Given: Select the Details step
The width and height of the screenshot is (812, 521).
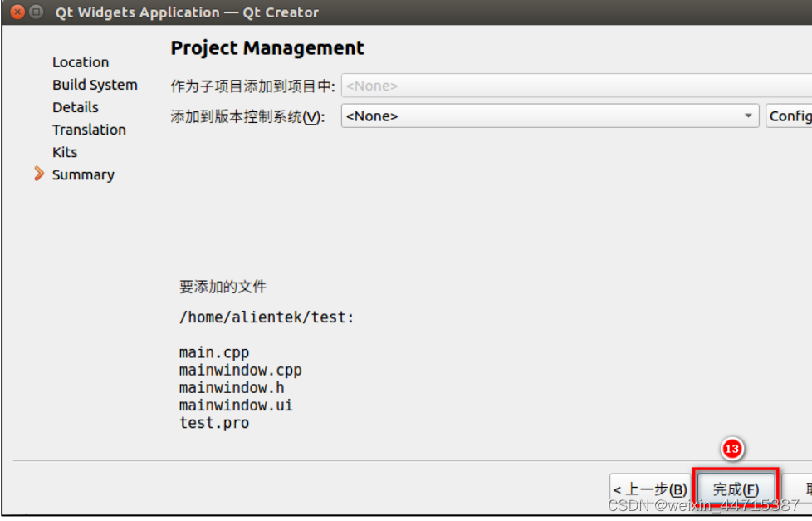Looking at the screenshot, I should (75, 106).
